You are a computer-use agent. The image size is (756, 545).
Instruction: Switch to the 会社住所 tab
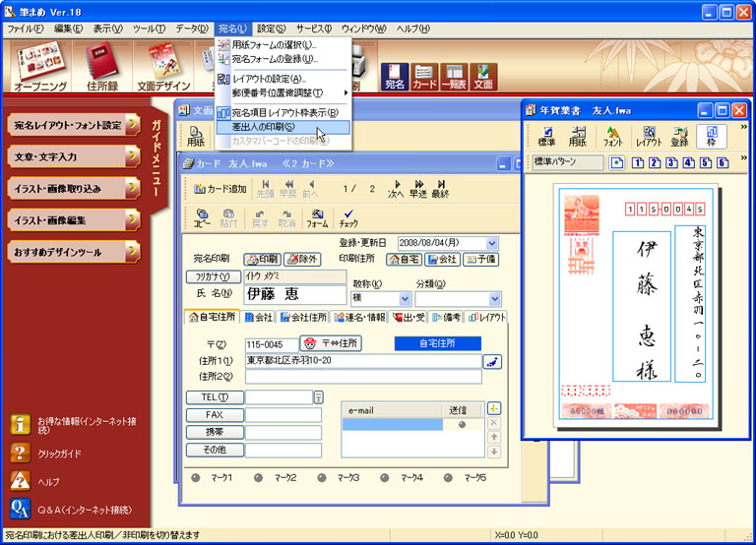point(303,318)
